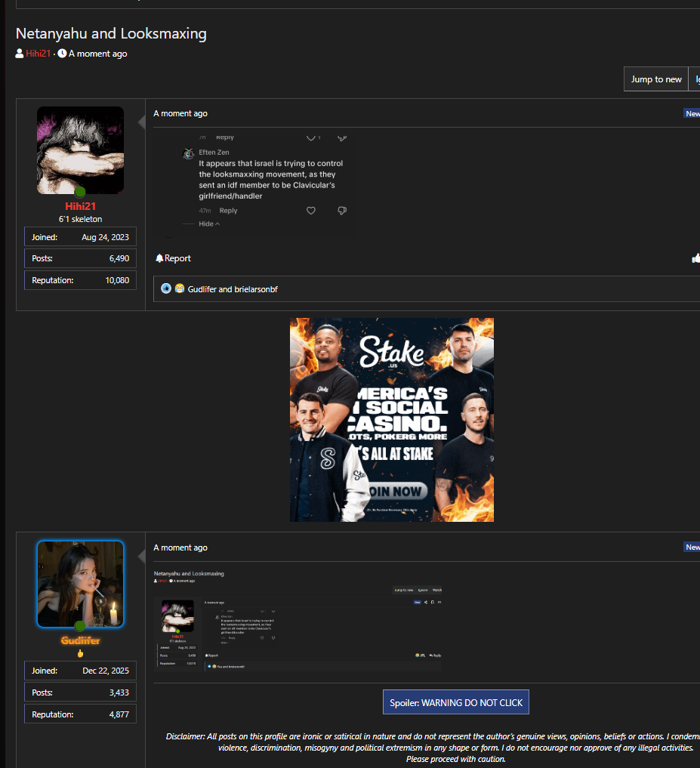
Task: Open Gudlifer's profile from orange username
Action: (80, 640)
